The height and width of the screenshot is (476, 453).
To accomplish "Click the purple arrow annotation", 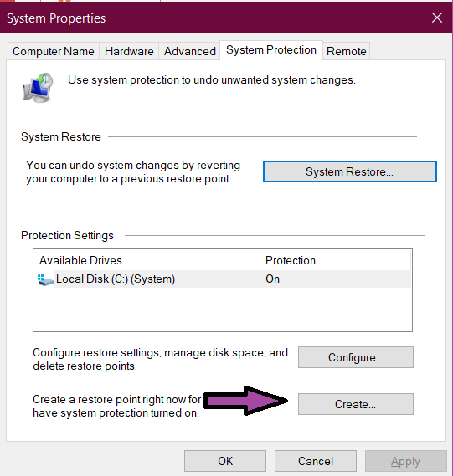I will [x=246, y=401].
